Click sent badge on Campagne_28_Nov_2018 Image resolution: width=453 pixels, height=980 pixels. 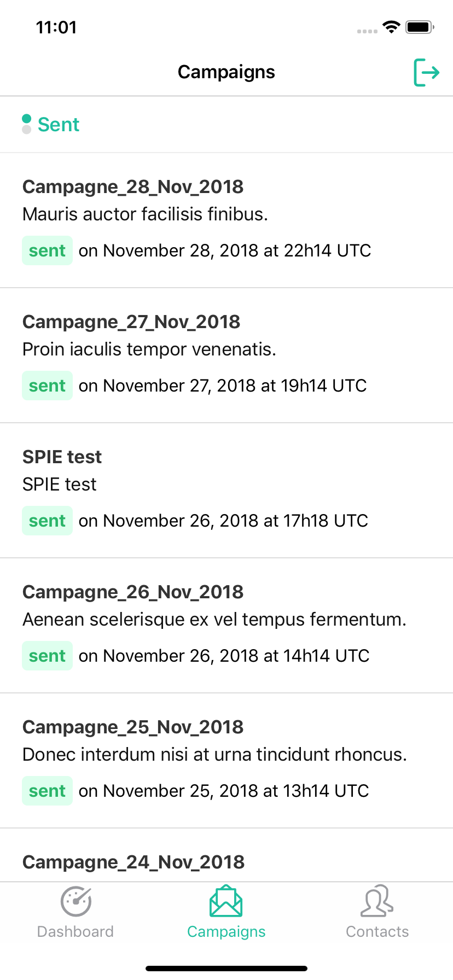[47, 250]
